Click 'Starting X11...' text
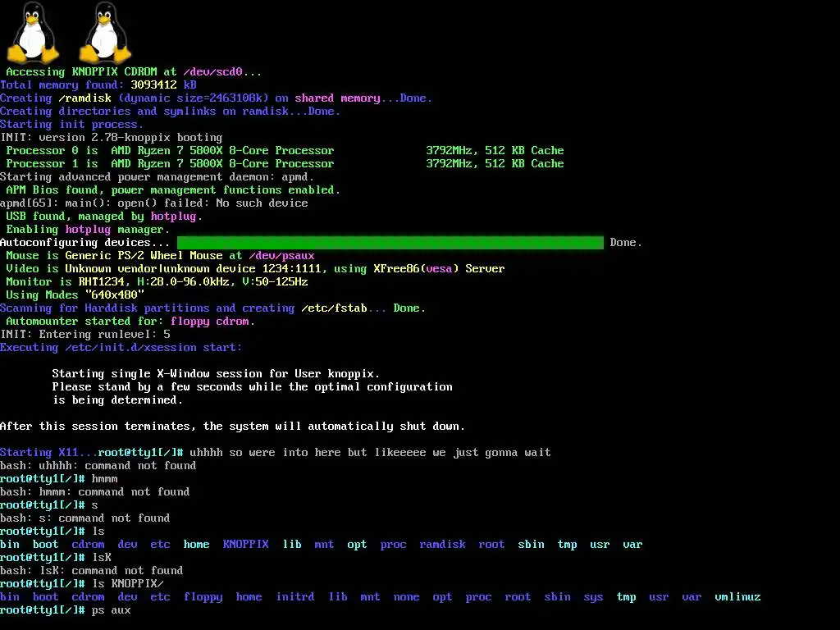840x630 pixels. coord(48,453)
